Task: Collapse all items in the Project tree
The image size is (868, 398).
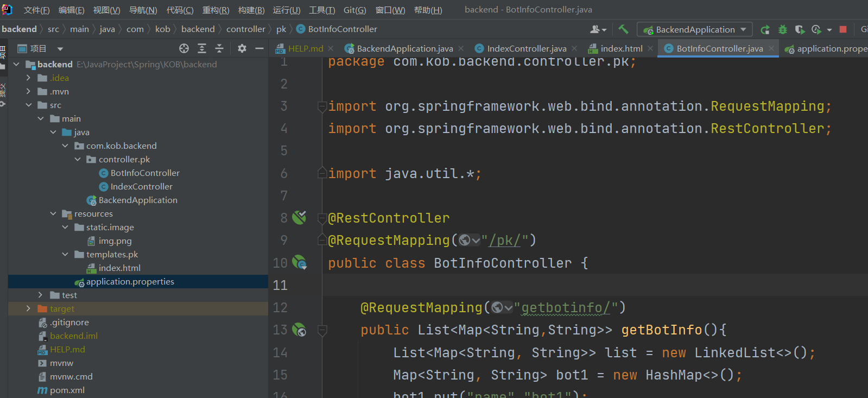Action: point(219,48)
